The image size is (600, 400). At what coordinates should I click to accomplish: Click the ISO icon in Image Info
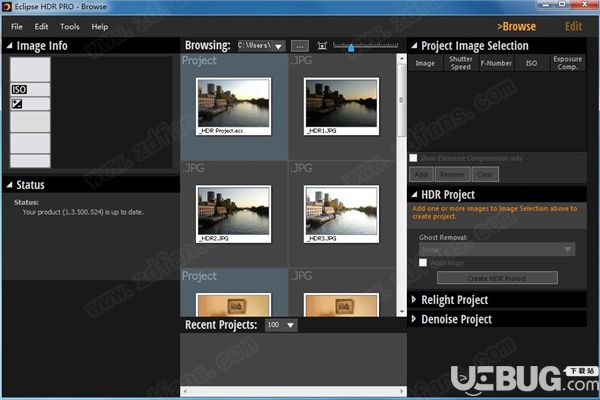pos(19,90)
